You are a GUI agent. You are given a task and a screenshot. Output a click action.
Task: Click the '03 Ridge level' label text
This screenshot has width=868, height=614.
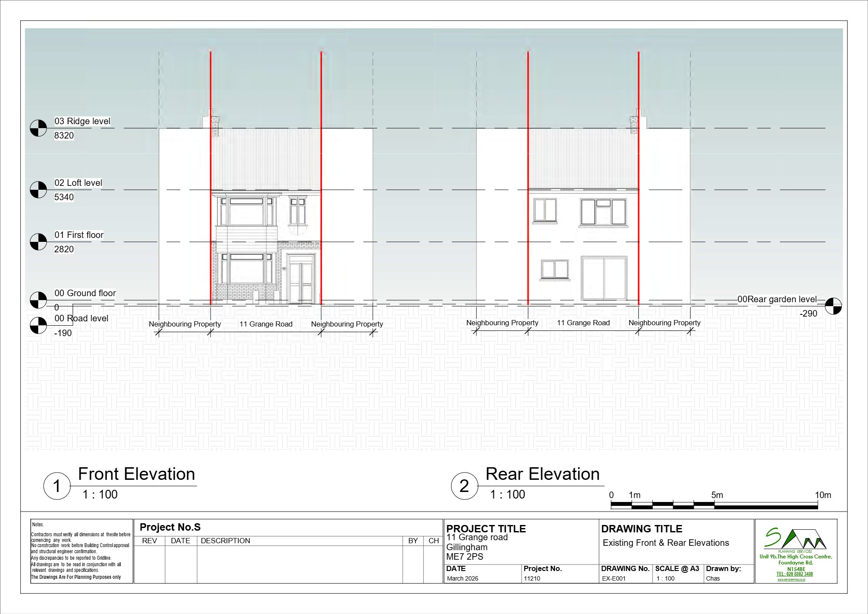82,121
